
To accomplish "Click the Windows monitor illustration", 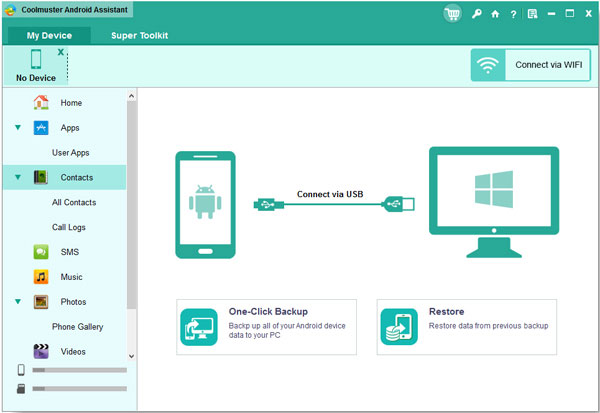I will 494,202.
